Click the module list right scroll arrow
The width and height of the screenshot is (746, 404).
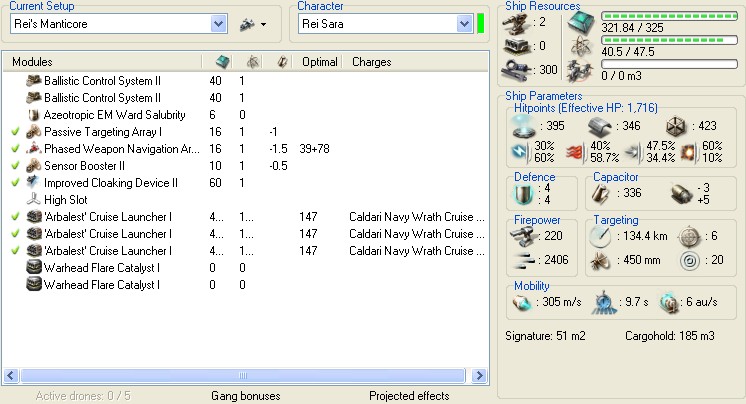coord(480,375)
